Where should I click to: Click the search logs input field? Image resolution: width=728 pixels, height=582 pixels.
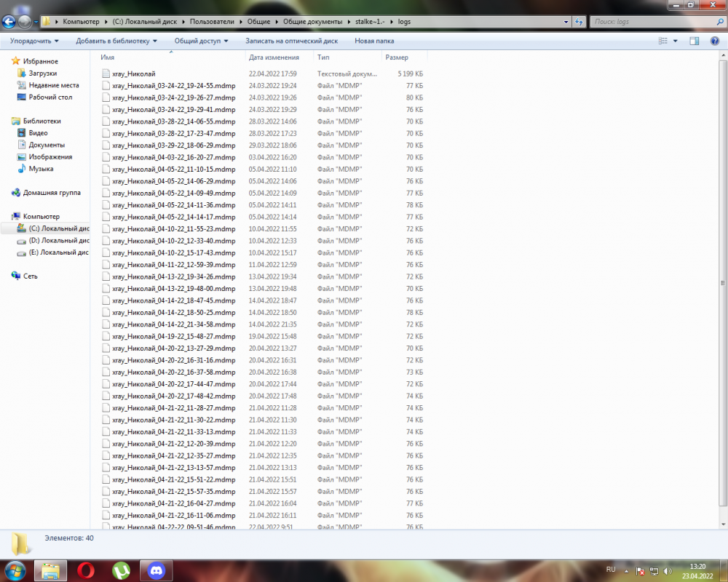coord(653,22)
